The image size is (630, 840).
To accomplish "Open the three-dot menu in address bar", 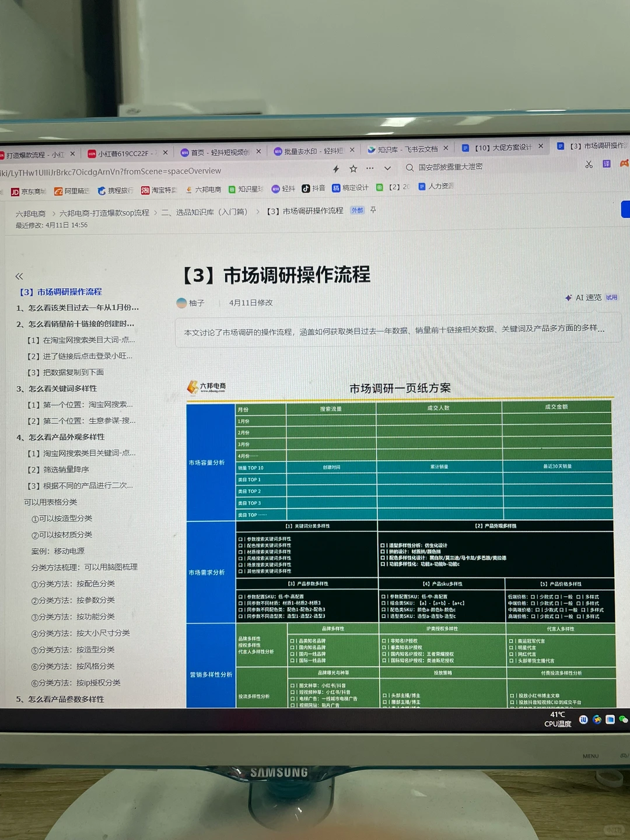I will pyautogui.click(x=370, y=168).
